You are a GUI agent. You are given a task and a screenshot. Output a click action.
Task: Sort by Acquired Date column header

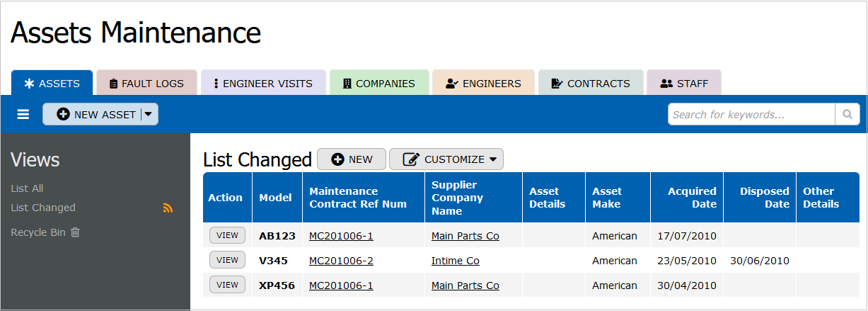click(692, 198)
